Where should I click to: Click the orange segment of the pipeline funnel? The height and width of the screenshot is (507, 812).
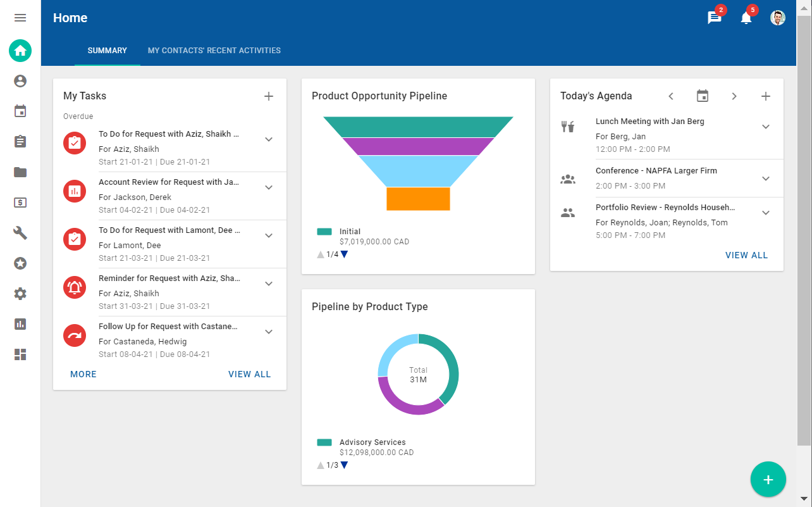tap(418, 199)
